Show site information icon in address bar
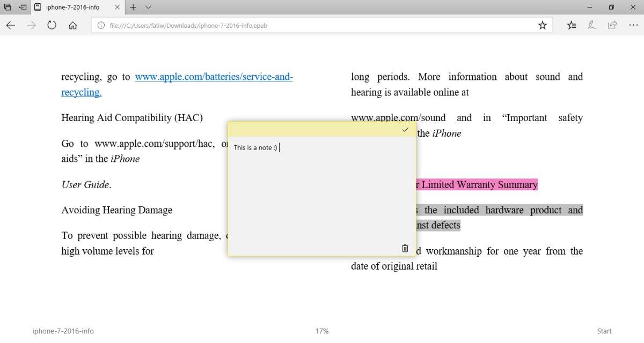 (101, 25)
